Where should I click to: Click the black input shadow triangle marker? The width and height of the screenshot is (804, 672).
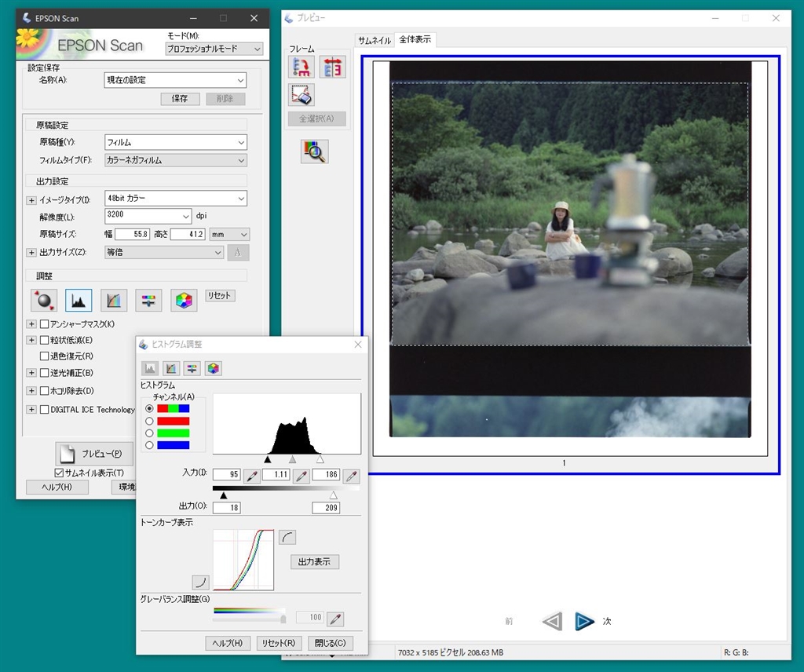268,459
